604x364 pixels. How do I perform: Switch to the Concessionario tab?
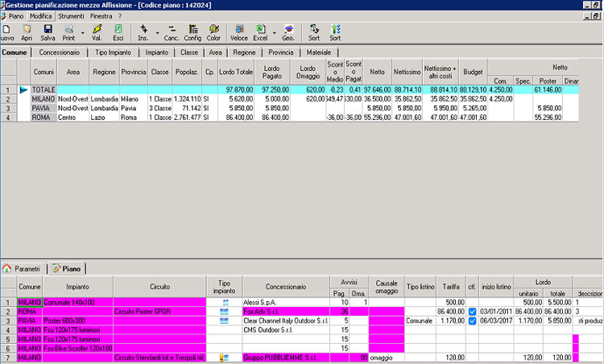point(59,52)
